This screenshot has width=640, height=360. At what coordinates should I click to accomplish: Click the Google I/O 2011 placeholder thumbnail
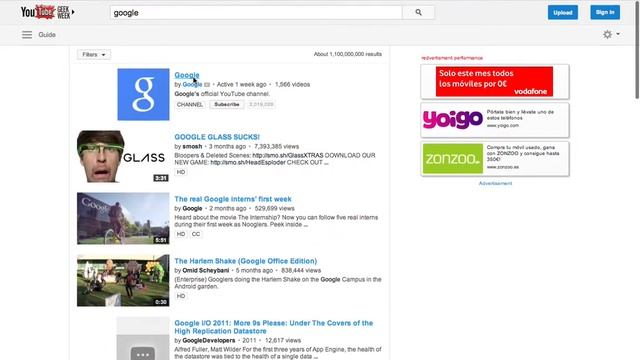pyautogui.click(x=143, y=338)
